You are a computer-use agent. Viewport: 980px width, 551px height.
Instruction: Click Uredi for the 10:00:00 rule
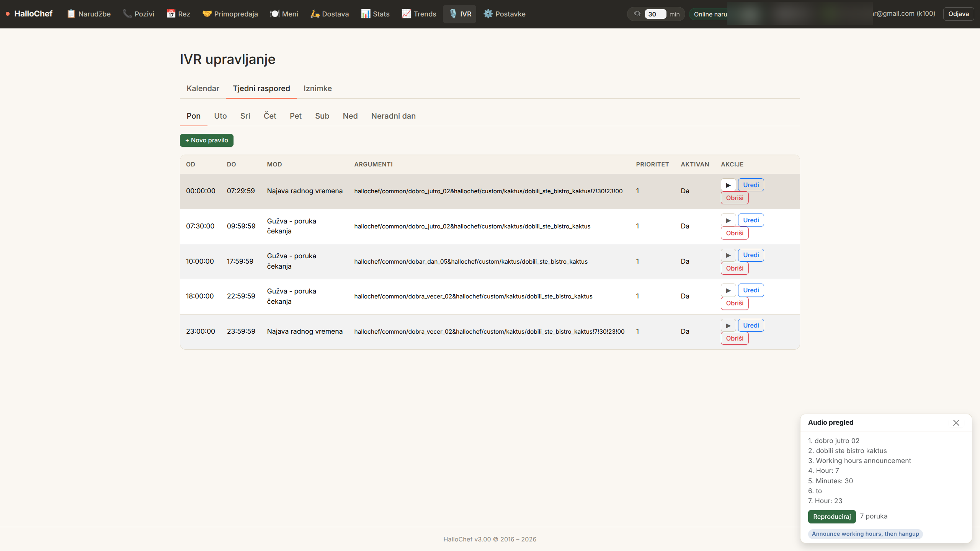click(x=751, y=255)
